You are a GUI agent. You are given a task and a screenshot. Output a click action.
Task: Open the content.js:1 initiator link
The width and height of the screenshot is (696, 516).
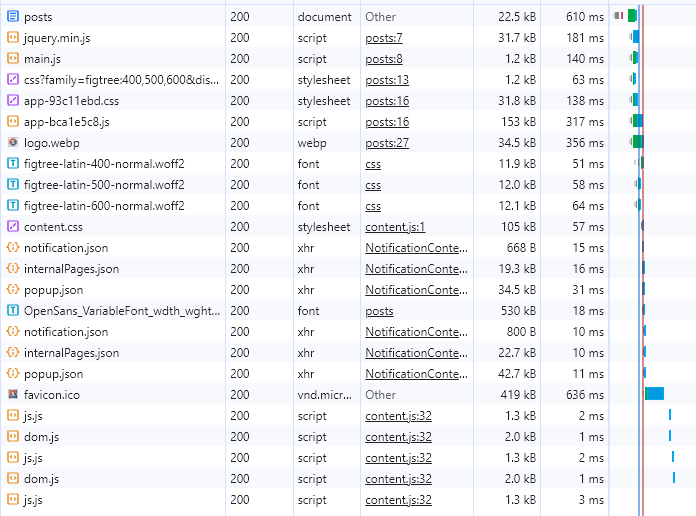click(x=395, y=227)
